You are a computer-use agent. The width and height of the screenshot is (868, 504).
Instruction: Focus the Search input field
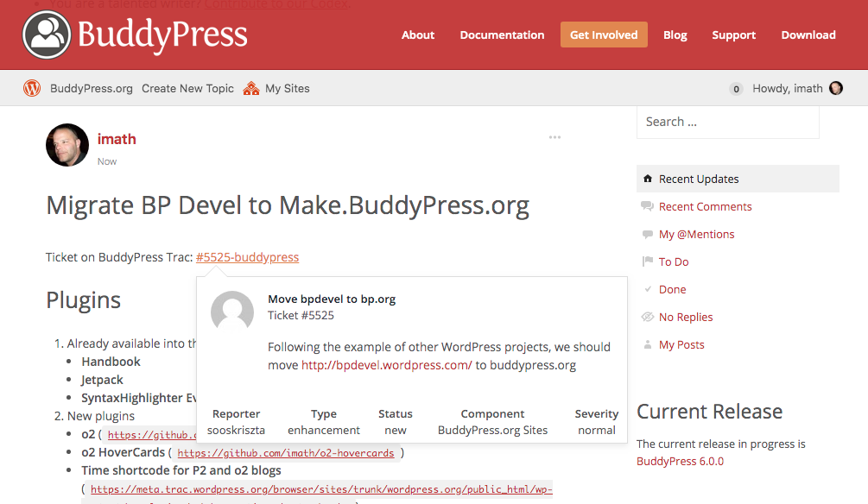[727, 122]
